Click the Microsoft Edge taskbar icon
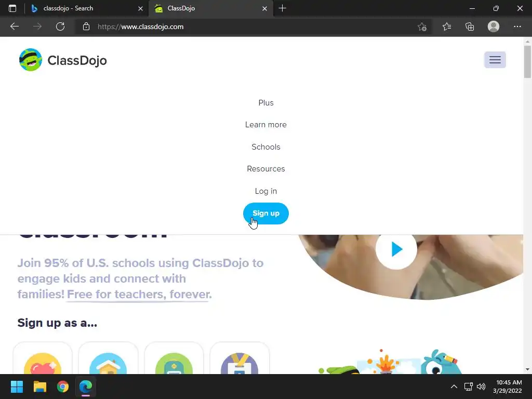The image size is (532, 399). pyautogui.click(x=86, y=387)
